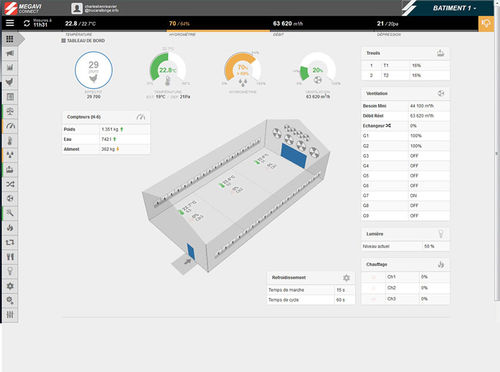Click the Aliment row in Compteurs
500x372 pixels.
point(106,149)
